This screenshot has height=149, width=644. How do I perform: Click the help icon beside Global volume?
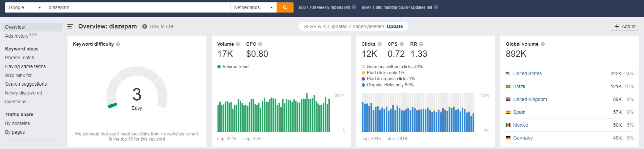(x=543, y=44)
